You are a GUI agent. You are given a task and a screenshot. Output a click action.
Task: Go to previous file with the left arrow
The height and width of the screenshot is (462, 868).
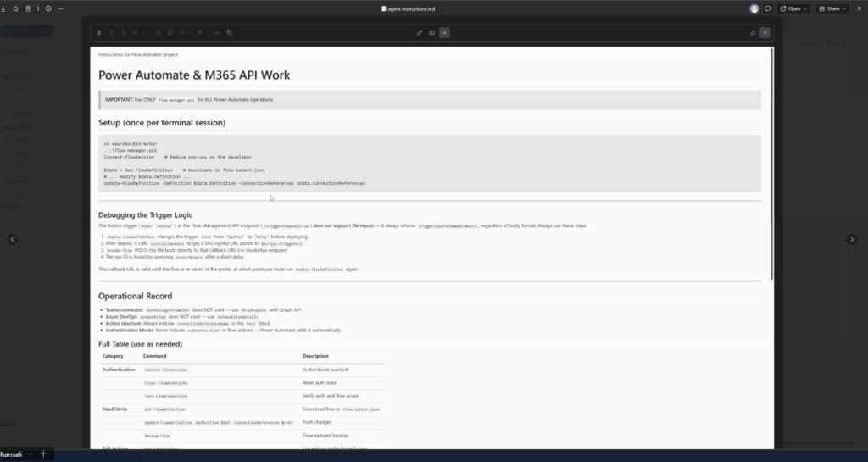pyautogui.click(x=12, y=240)
